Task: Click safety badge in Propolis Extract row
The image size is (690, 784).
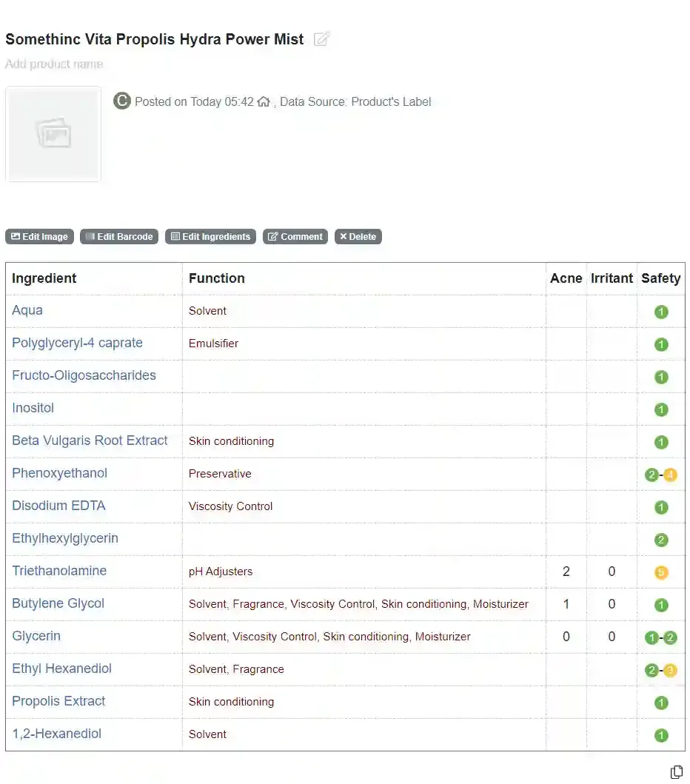Action: coord(661,703)
